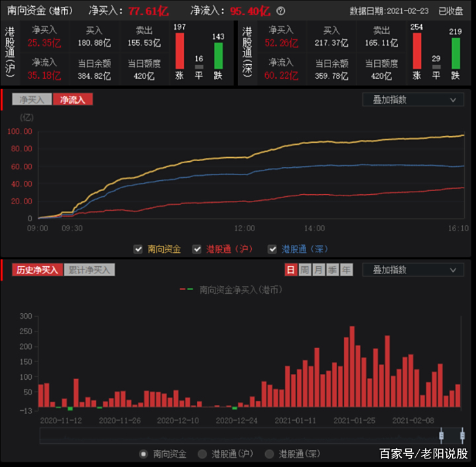Select the 日 daily period button
This screenshot has width=476, height=467.
click(291, 269)
